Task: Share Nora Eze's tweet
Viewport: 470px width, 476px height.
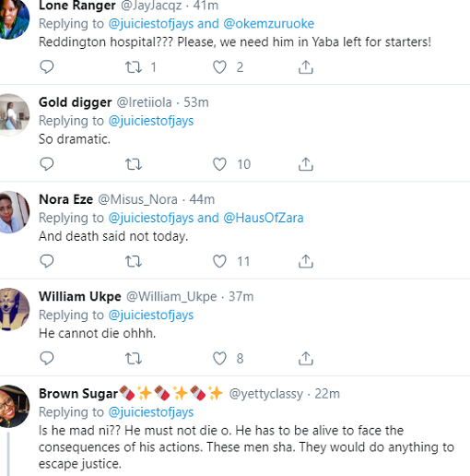Action: (306, 261)
